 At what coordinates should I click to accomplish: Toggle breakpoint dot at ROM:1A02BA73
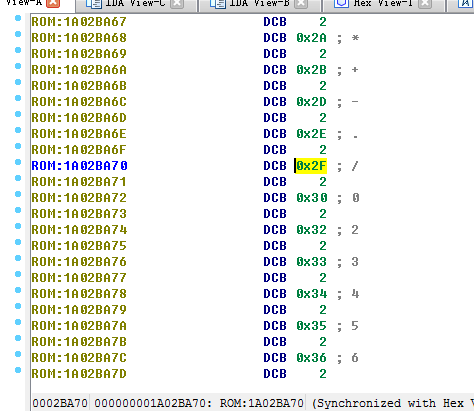point(18,210)
